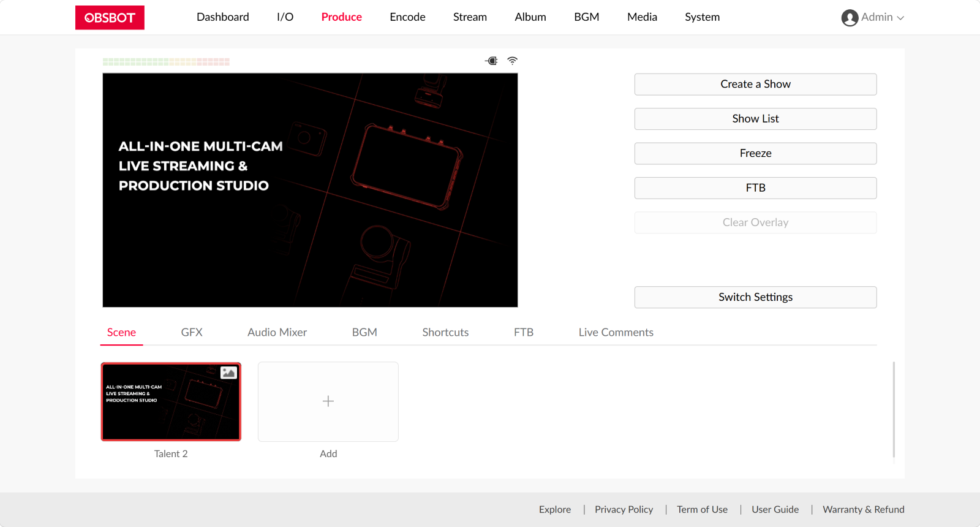
Task: Open the Live Comments tab
Action: pyautogui.click(x=616, y=332)
